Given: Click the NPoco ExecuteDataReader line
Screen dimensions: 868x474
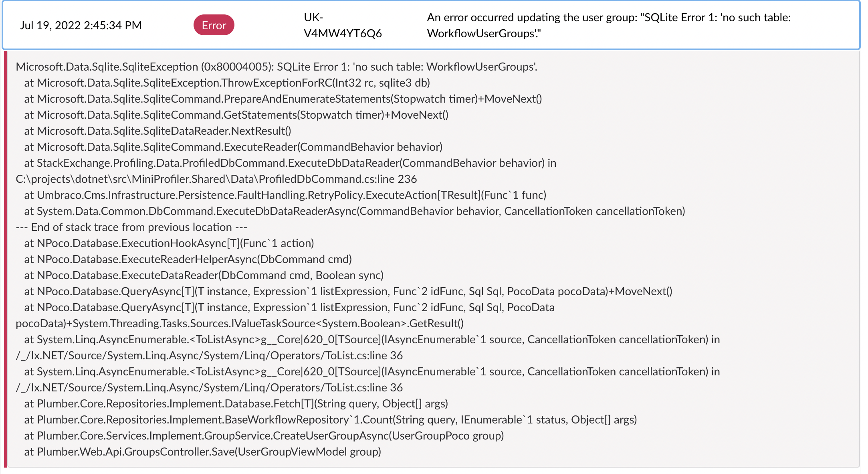Looking at the screenshot, I should [204, 275].
